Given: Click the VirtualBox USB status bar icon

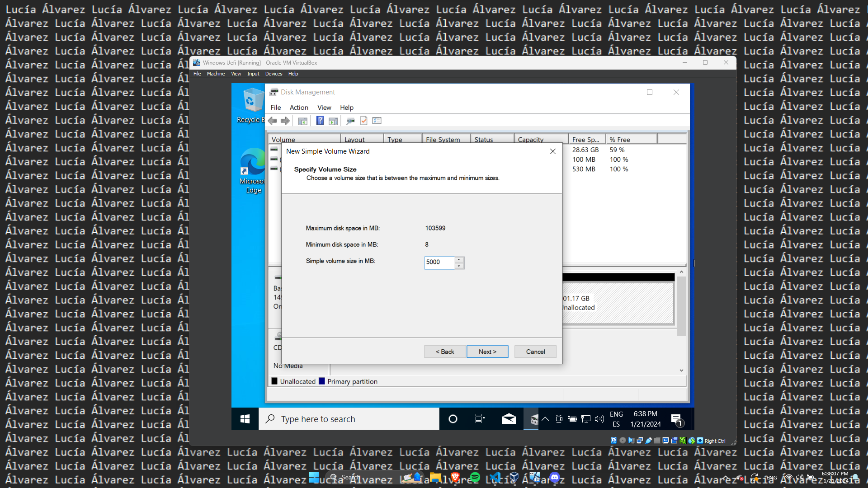Looking at the screenshot, I should [x=649, y=441].
